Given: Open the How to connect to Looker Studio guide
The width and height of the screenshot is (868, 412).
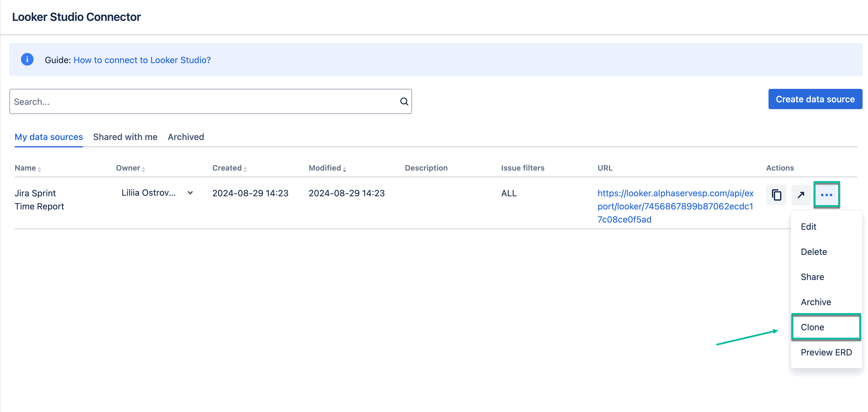Looking at the screenshot, I should coord(142,60).
